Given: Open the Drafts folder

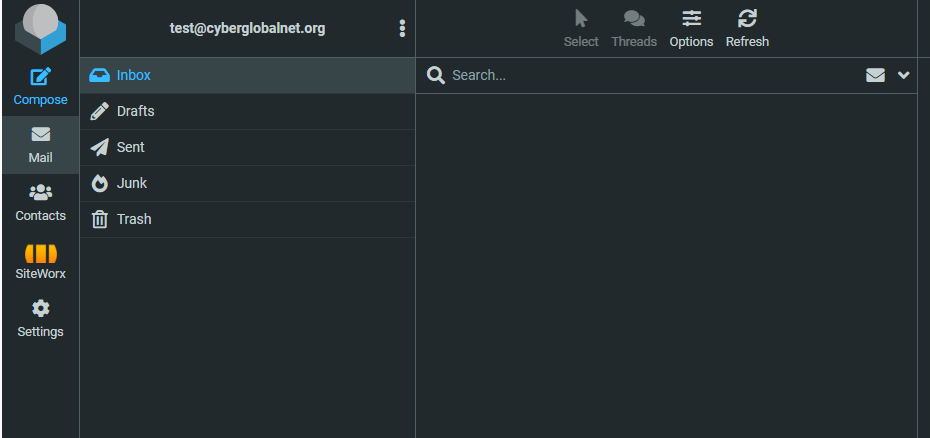Looking at the screenshot, I should (x=248, y=112).
